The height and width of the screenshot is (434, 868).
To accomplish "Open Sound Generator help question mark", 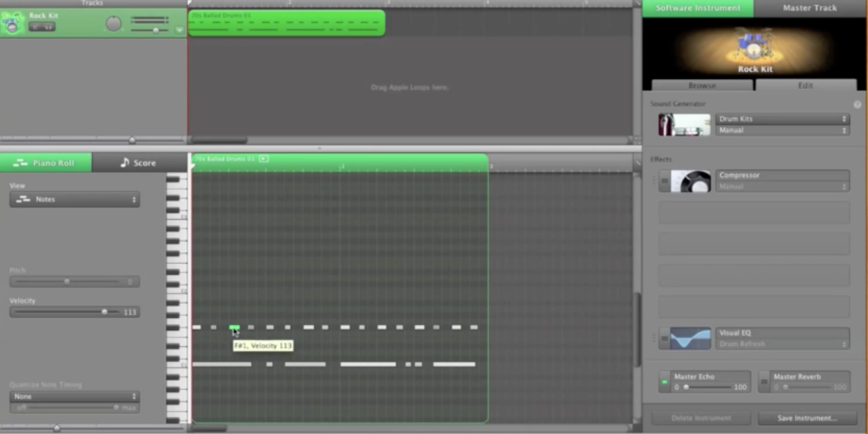I will click(857, 104).
